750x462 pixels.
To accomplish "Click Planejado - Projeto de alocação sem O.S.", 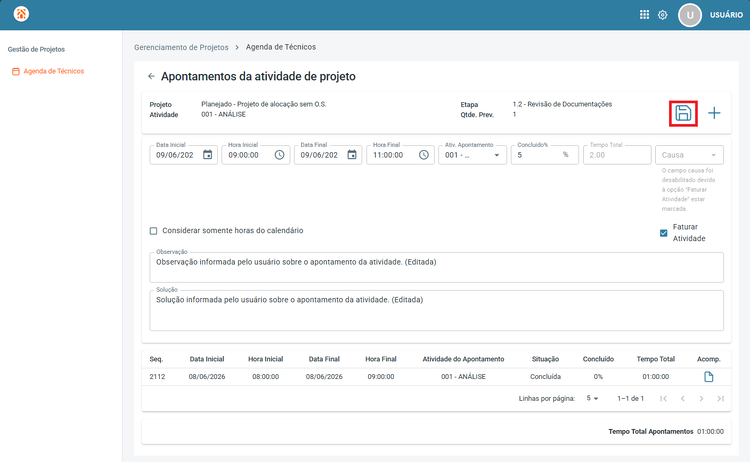I will (264, 104).
